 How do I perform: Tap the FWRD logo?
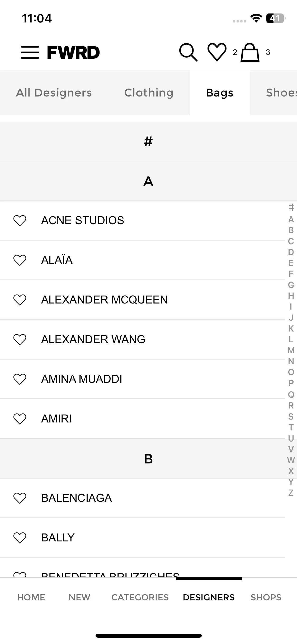73,52
